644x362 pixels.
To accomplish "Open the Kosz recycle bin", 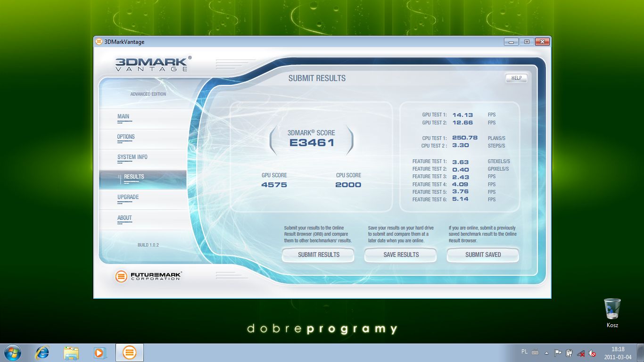I will click(x=612, y=313).
